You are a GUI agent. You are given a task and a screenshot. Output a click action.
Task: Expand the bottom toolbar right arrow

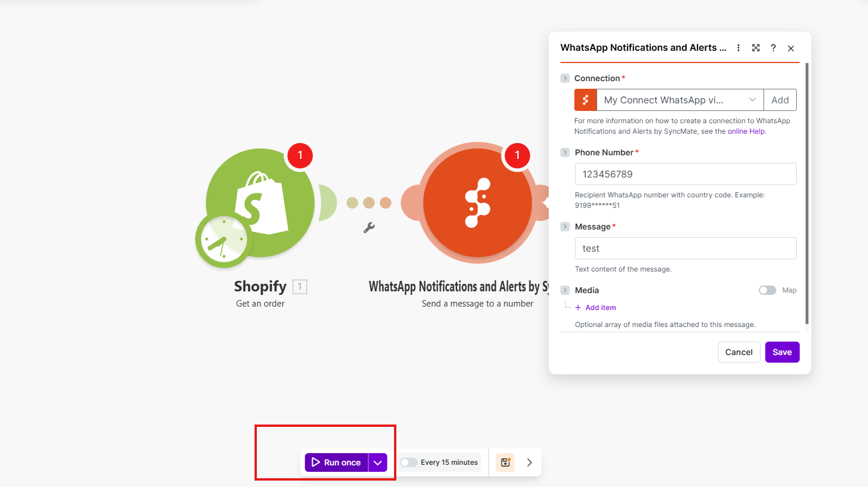(x=529, y=462)
